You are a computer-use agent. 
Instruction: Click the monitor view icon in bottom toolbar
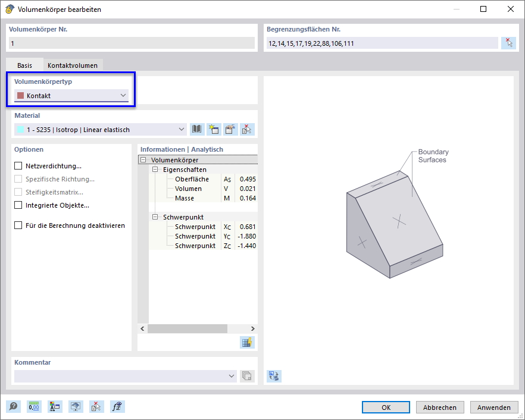click(x=76, y=406)
